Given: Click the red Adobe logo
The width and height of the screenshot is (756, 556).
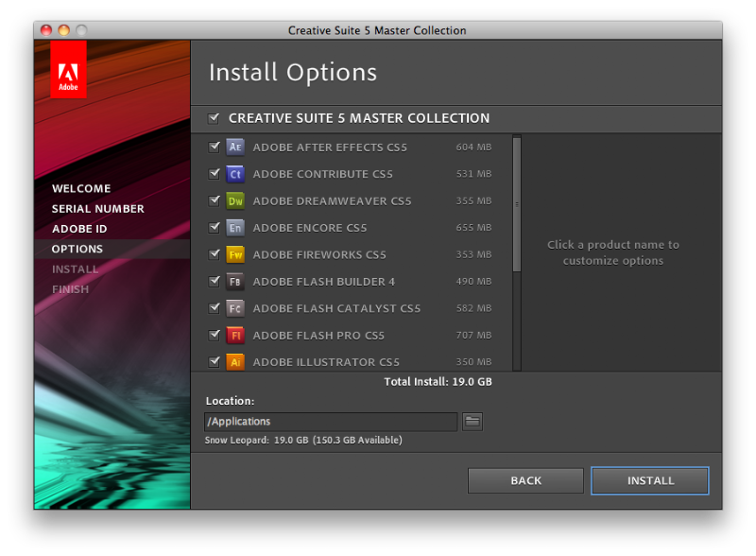Looking at the screenshot, I should click(x=68, y=70).
